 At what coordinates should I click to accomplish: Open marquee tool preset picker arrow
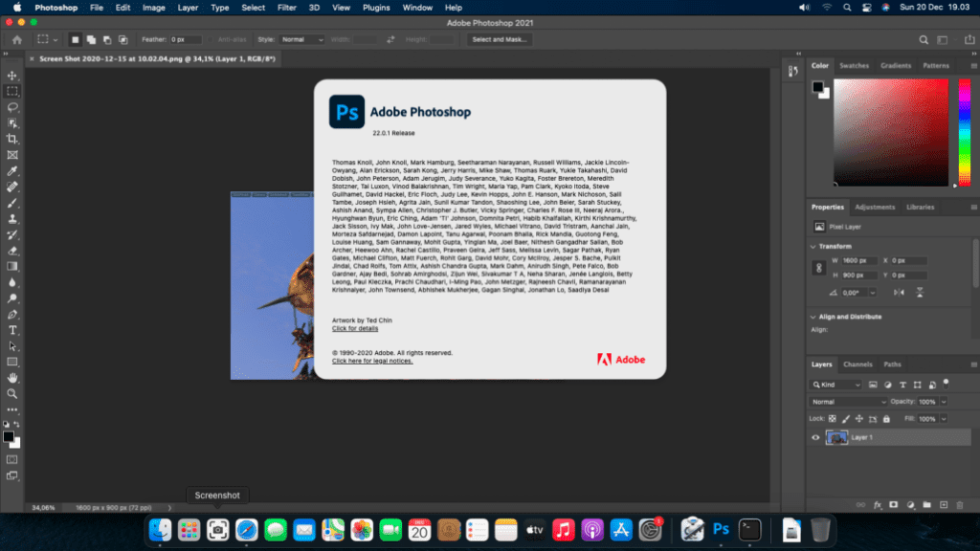56,39
